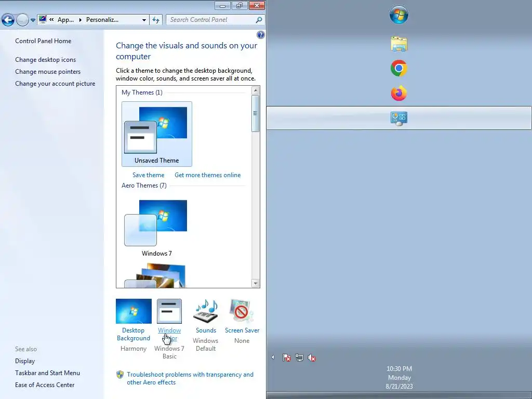
Task: Select the Unsaved Theme thumbnail
Action: (x=157, y=134)
